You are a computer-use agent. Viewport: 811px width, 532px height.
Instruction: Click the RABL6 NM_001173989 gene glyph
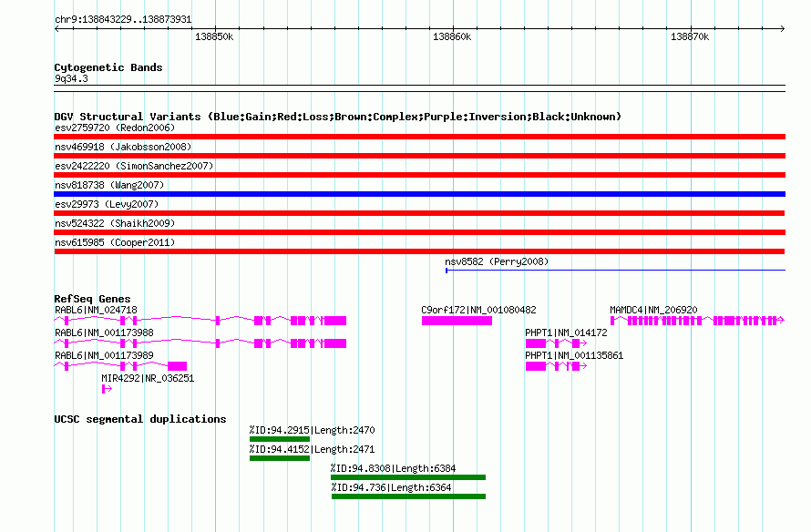(120, 366)
